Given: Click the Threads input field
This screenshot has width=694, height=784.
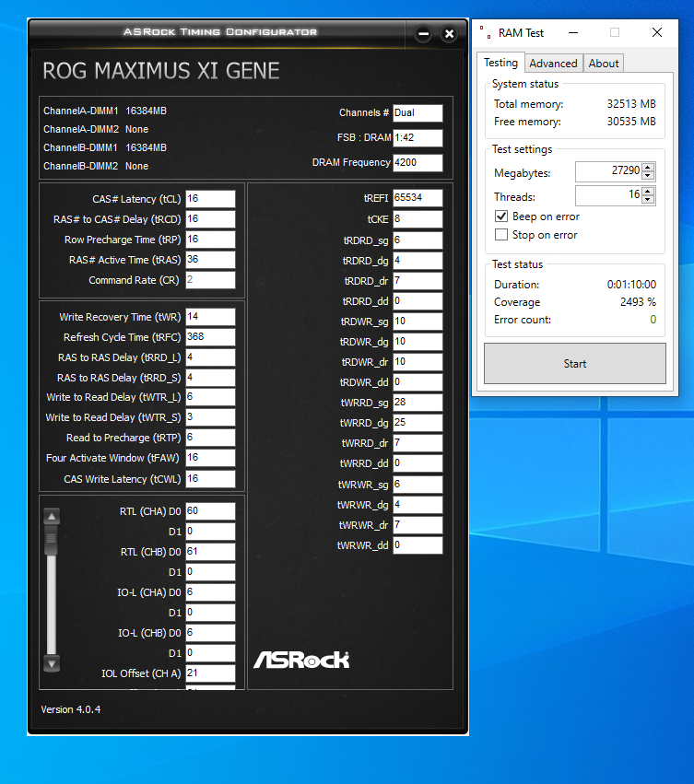Looking at the screenshot, I should click(x=609, y=195).
